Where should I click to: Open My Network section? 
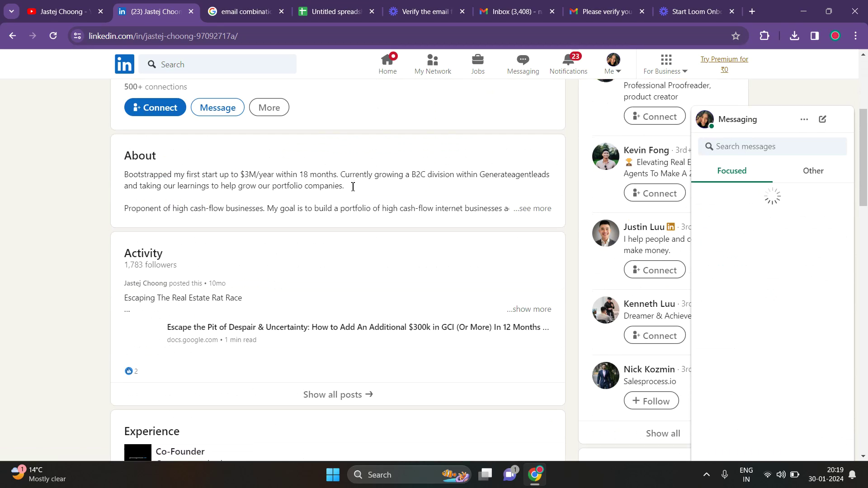(433, 64)
